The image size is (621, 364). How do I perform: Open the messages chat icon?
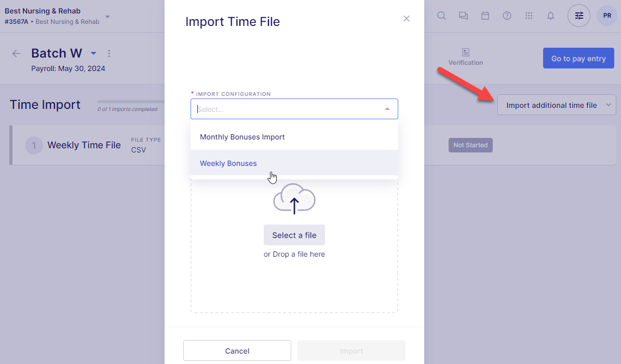(x=463, y=16)
